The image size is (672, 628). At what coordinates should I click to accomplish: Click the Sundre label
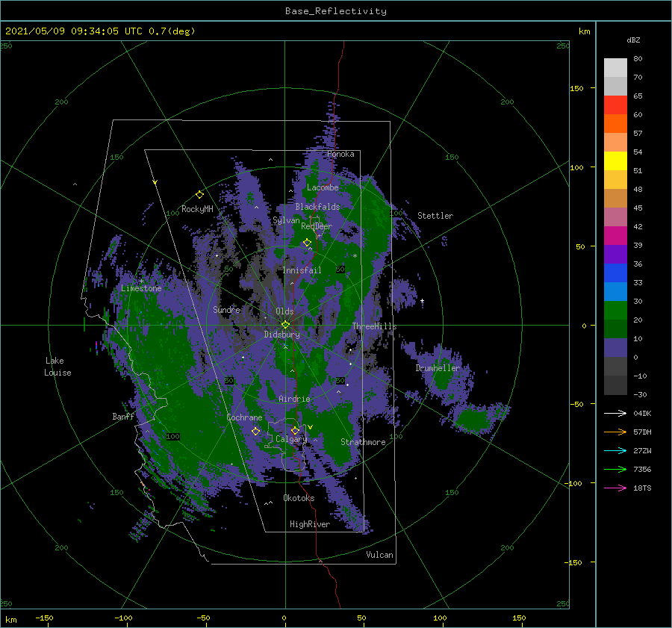coord(227,309)
